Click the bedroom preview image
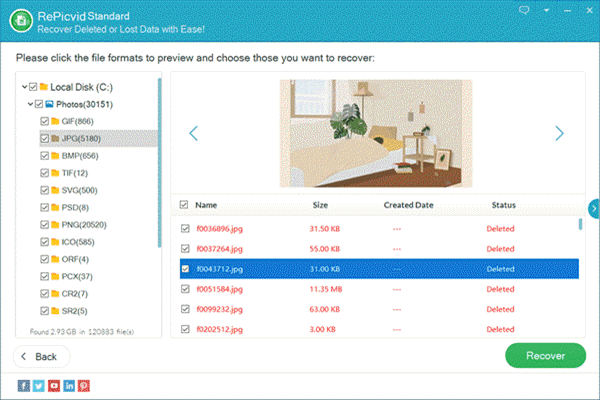Viewport: 600px width, 400px height. (376, 133)
